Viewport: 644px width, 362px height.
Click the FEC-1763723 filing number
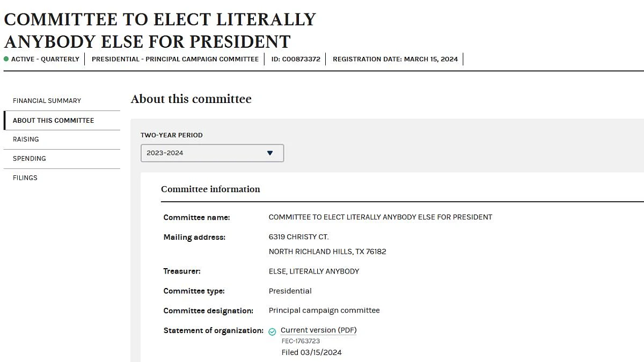[301, 341]
